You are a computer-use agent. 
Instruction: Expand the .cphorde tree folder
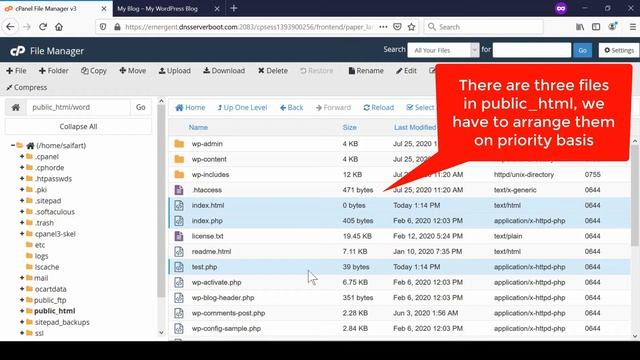pos(22,167)
